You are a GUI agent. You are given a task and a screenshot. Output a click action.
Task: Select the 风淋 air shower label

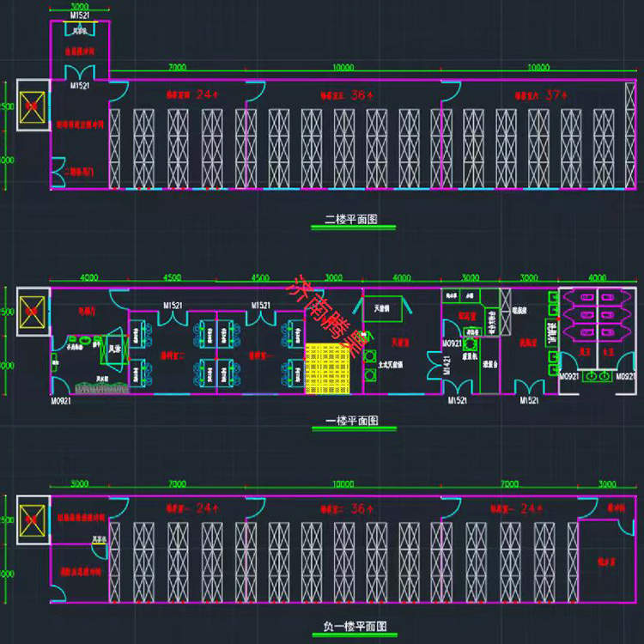113,349
